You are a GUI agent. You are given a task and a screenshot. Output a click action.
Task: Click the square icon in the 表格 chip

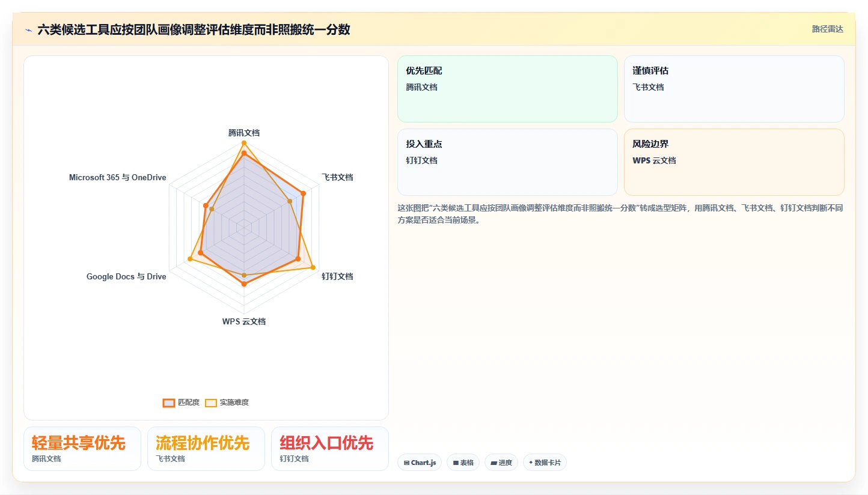[456, 463]
